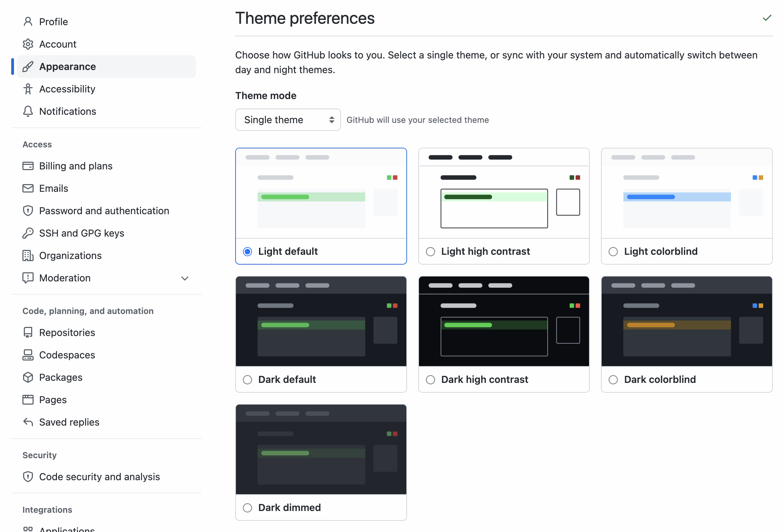Click the Saved replies arrow icon
This screenshot has width=784, height=532.
pyautogui.click(x=28, y=422)
